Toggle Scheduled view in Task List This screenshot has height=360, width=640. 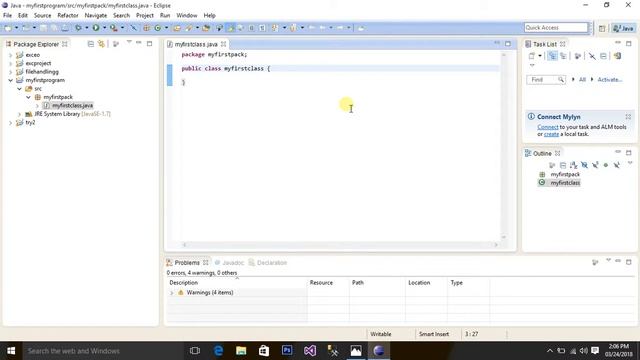tap(563, 56)
